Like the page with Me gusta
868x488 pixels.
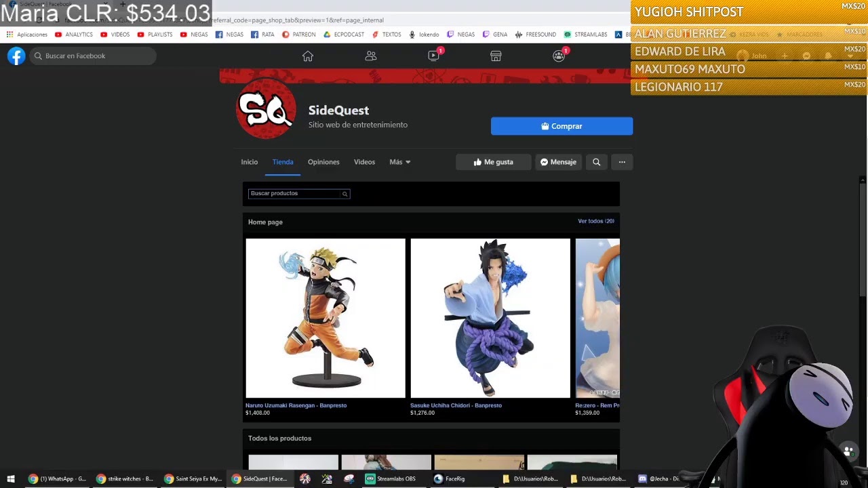pyautogui.click(x=494, y=162)
